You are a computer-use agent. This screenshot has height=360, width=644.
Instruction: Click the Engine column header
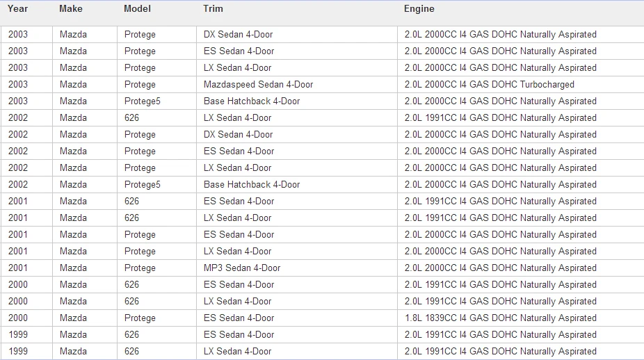pos(419,9)
